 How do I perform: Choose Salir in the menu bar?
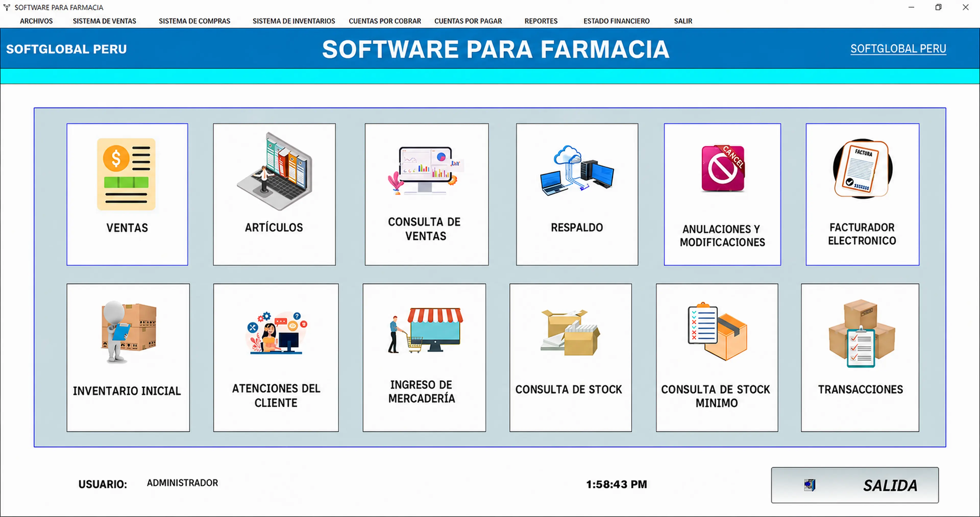click(x=683, y=21)
